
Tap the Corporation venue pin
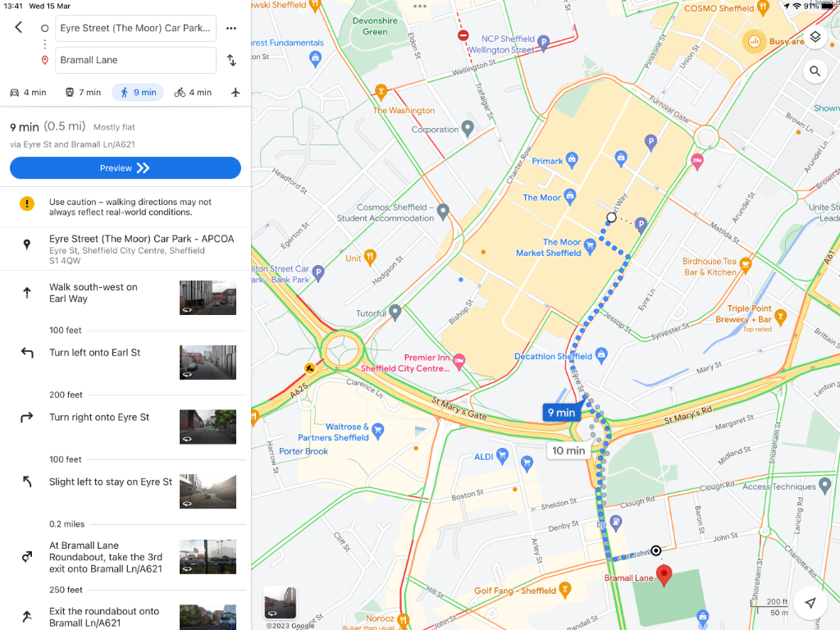pyautogui.click(x=468, y=128)
